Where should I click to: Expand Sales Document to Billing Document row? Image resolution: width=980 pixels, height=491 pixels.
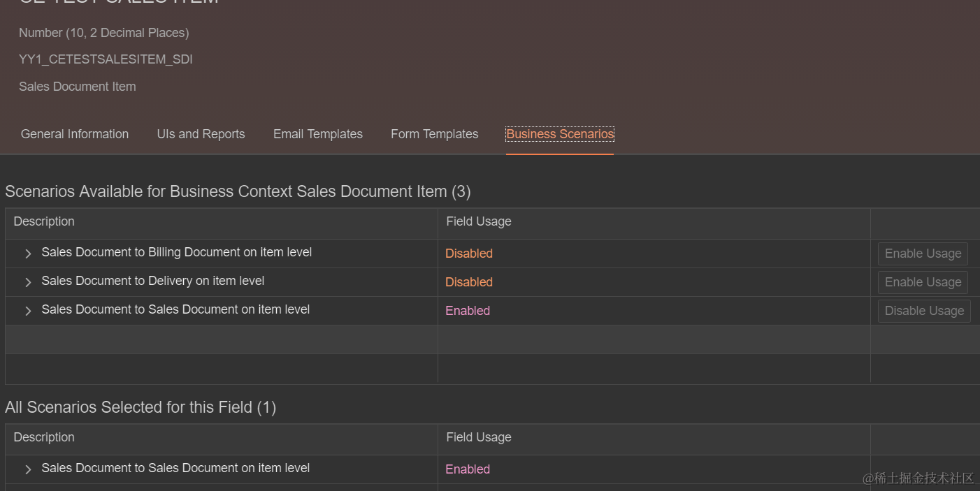(28, 254)
